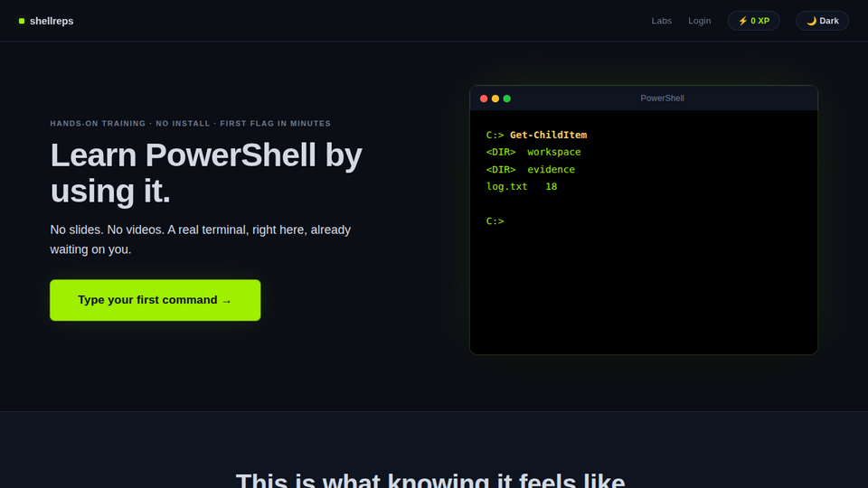Click the 0 XP lightning badge
This screenshot has width=868, height=488.
753,21
